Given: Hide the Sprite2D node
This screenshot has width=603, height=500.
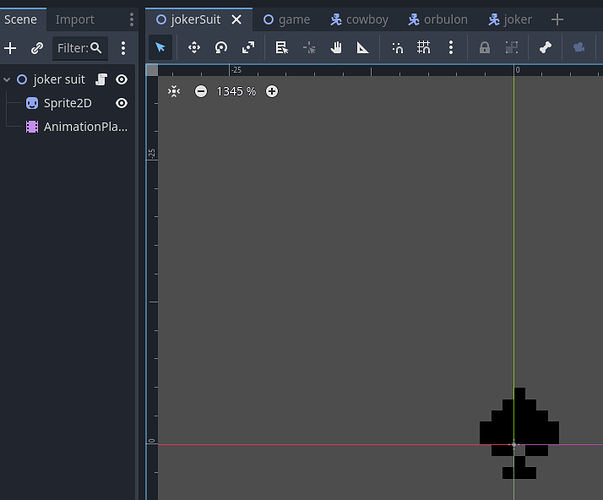Looking at the screenshot, I should point(122,103).
